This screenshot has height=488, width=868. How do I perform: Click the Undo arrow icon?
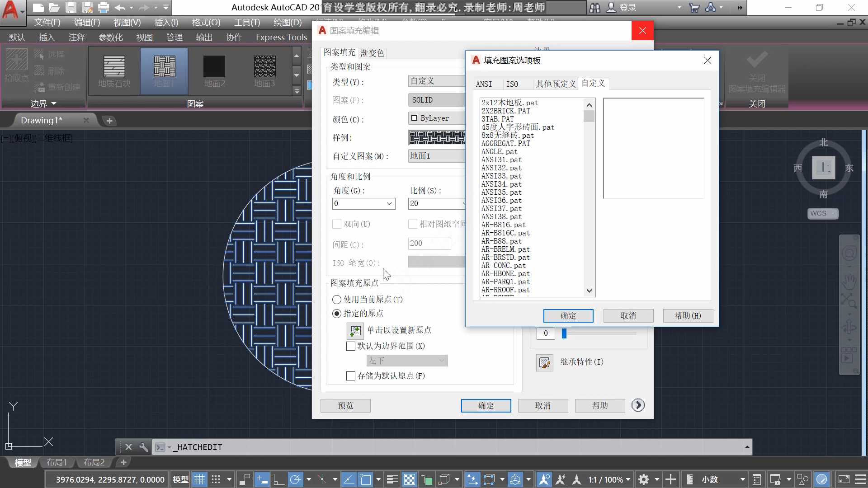tap(120, 8)
